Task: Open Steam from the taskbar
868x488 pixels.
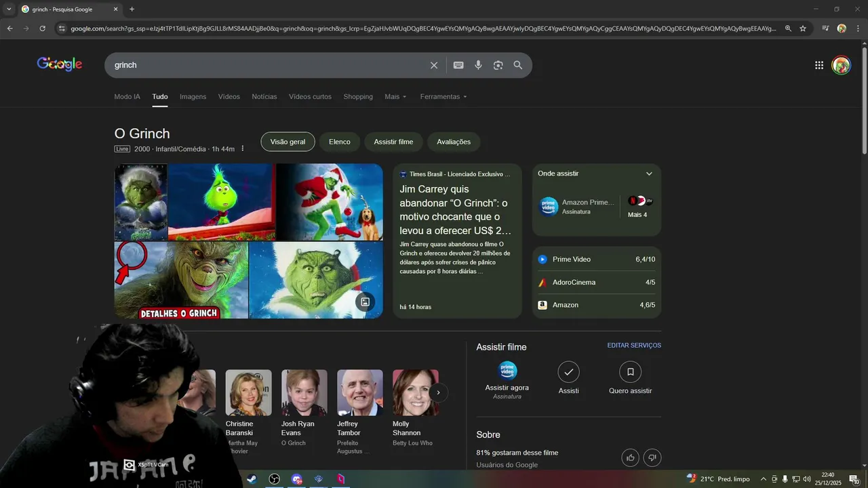Action: (252, 479)
